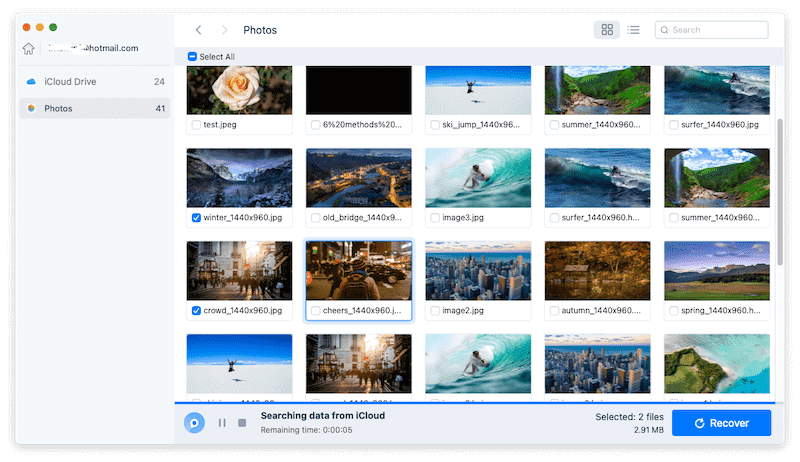
Task: Click the hotmail.com account label
Action: coord(93,48)
